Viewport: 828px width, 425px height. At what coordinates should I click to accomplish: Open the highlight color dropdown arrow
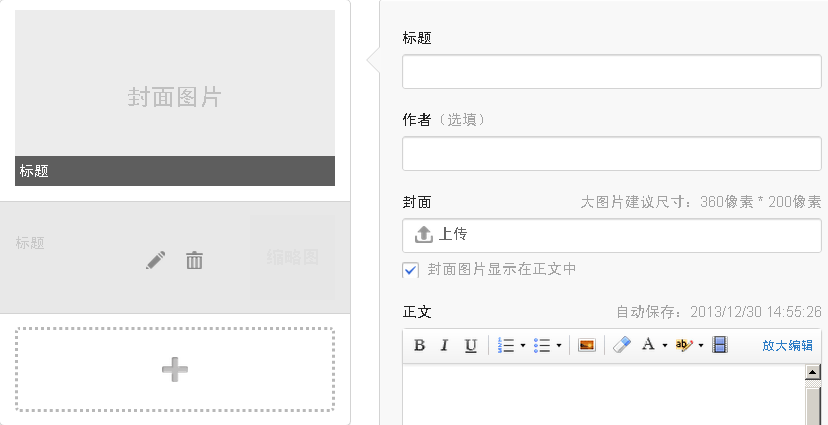[701, 345]
